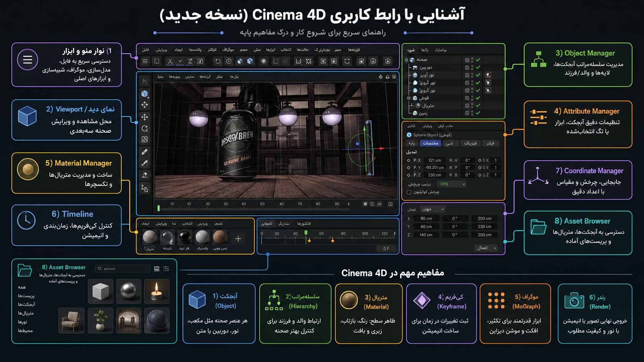Click the bottom-most icon in viewport left sidebar

click(x=145, y=189)
